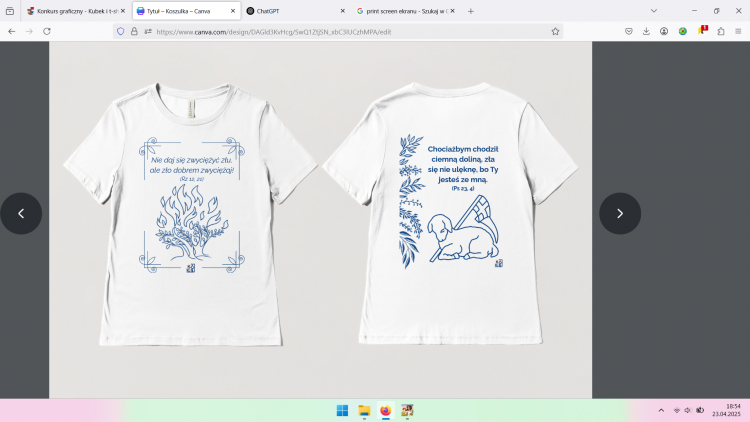Switch to the ChatGPT tab
The width and height of the screenshot is (750, 422).
coord(290,11)
